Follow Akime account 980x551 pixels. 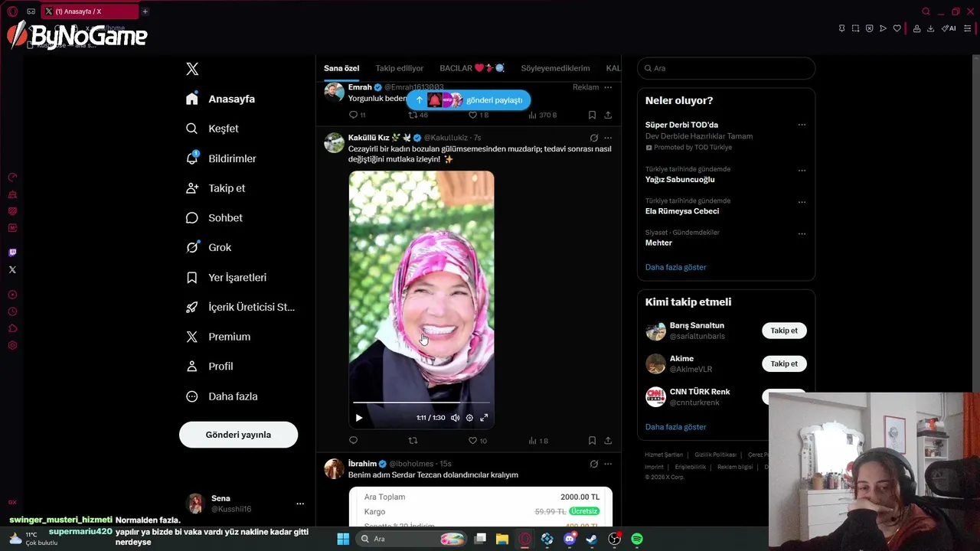click(x=784, y=364)
